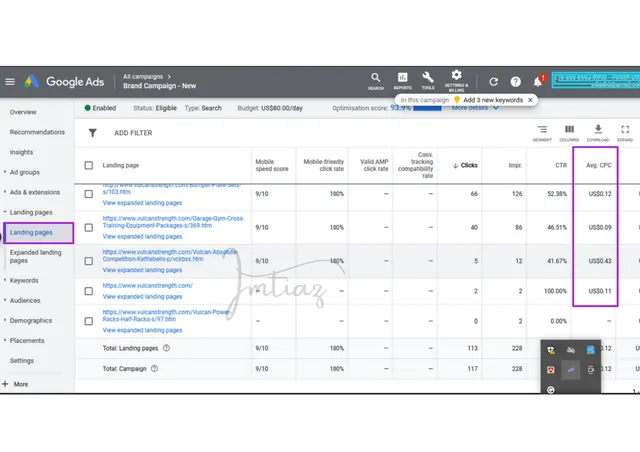Screen dimensions: 640x452
Task: Open Garage-Gym-Cross-Training landing page URL
Action: point(173,222)
